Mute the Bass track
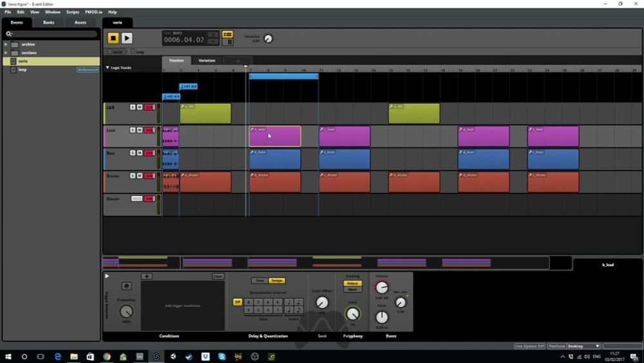 pyautogui.click(x=140, y=153)
